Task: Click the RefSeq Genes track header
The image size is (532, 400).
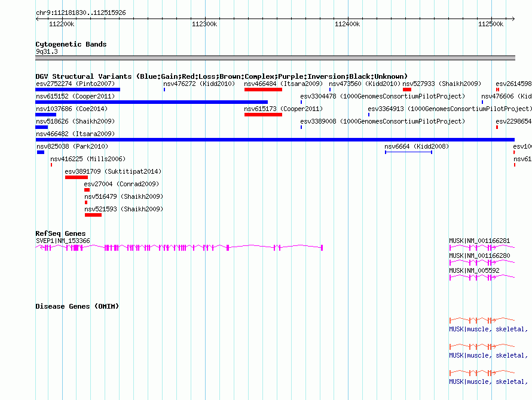Action: [x=60, y=233]
